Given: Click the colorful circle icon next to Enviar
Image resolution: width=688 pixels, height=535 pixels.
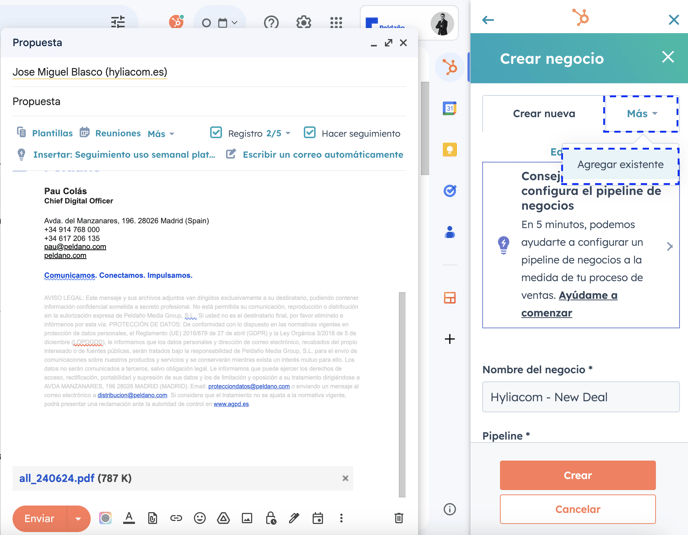Looking at the screenshot, I should click(x=105, y=518).
